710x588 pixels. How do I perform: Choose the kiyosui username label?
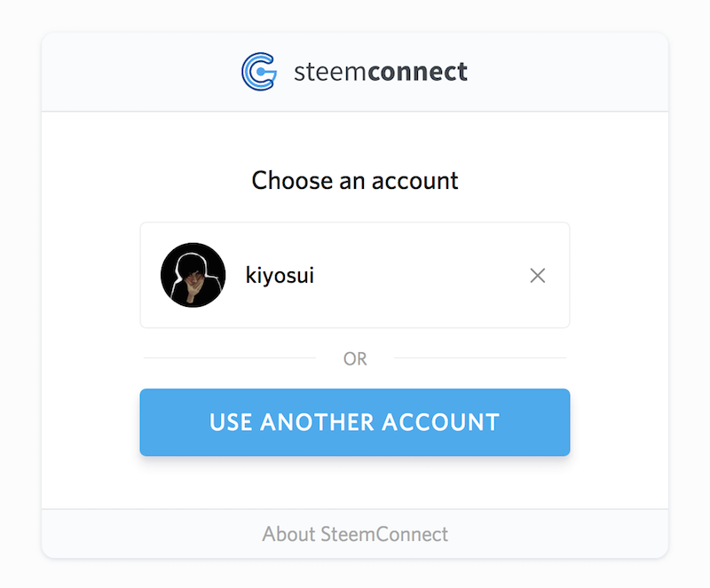(280, 275)
